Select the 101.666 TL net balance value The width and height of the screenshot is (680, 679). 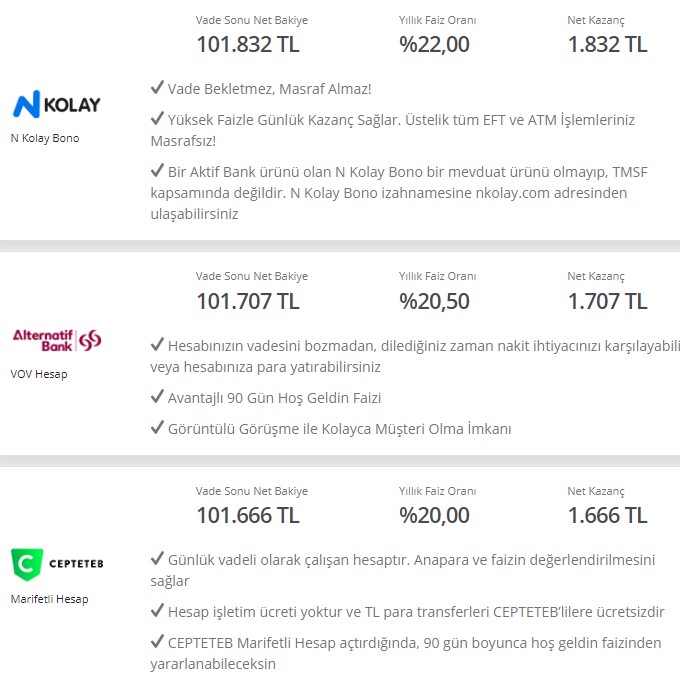[x=248, y=516]
